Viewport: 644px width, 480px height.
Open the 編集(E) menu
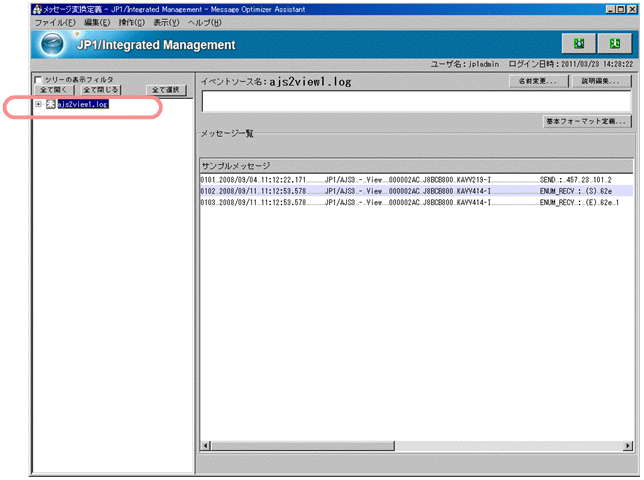pyautogui.click(x=98, y=21)
